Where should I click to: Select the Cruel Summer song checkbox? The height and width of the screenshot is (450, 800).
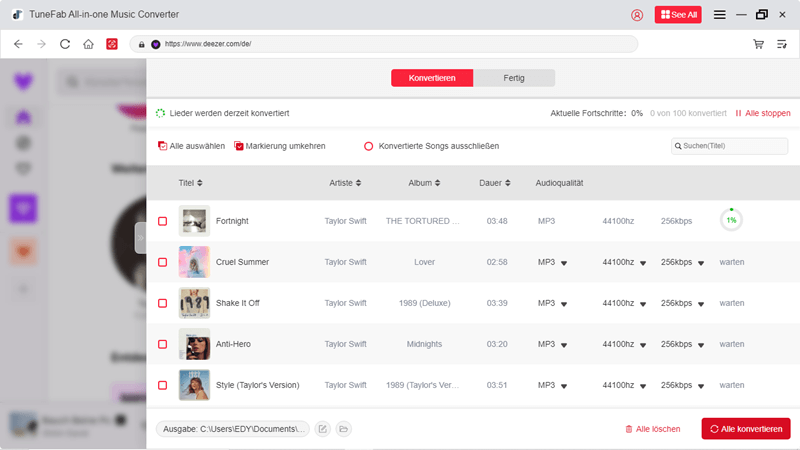click(162, 262)
